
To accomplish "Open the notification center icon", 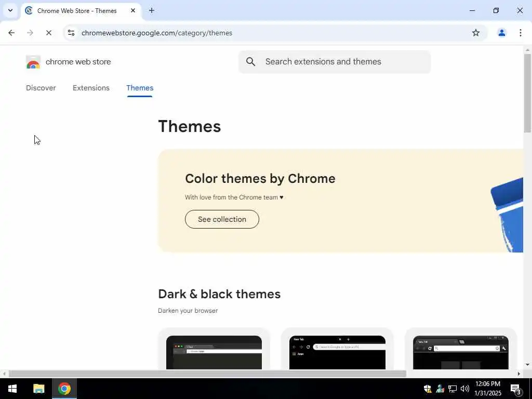I will point(516,389).
